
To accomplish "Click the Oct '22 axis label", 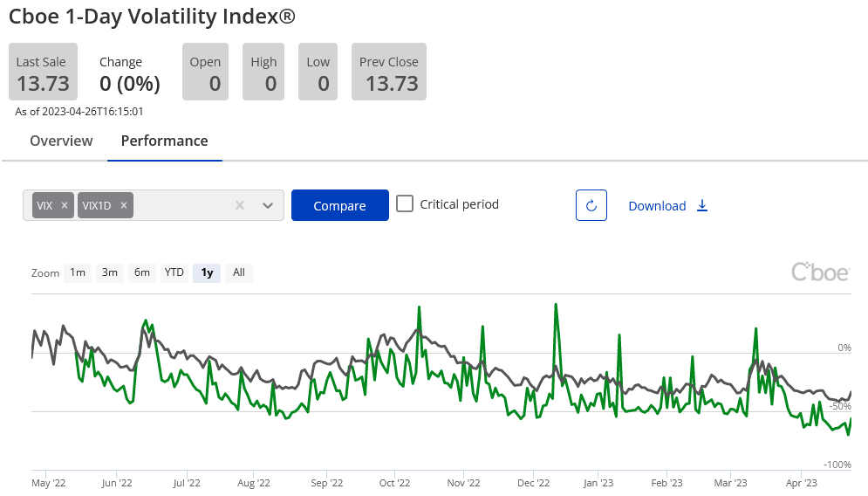I will click(394, 483).
